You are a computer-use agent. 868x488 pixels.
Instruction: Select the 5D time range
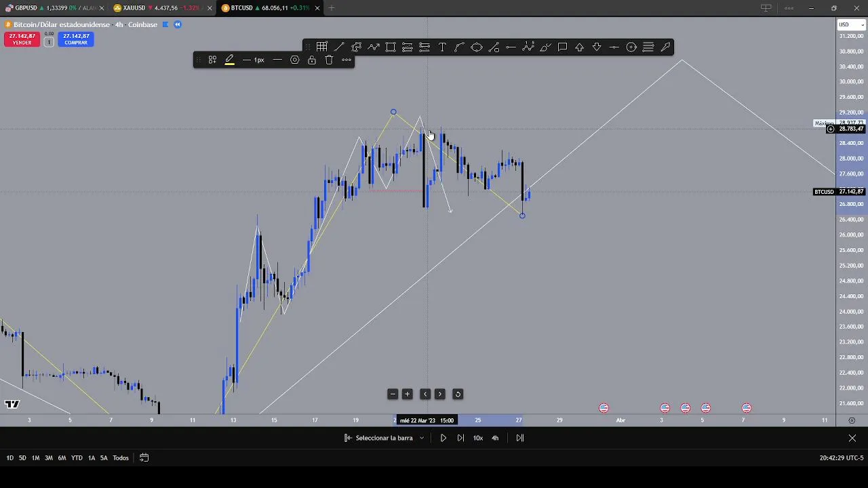click(x=22, y=457)
